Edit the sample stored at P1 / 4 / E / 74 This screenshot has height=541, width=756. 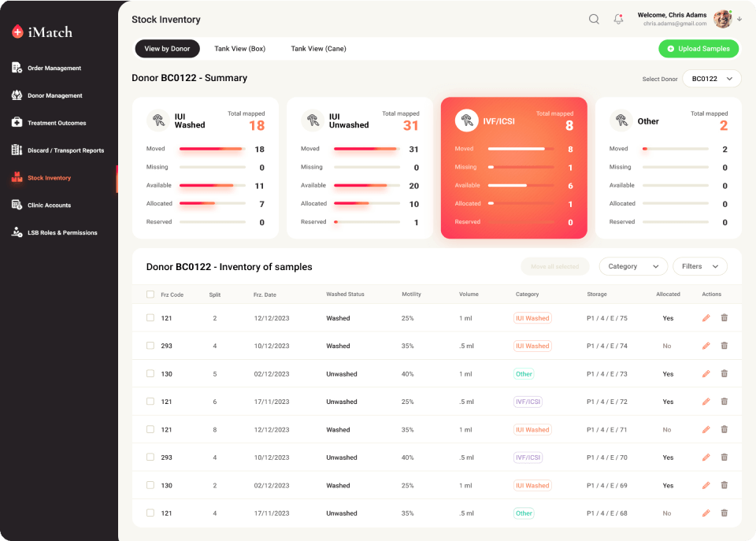point(706,346)
